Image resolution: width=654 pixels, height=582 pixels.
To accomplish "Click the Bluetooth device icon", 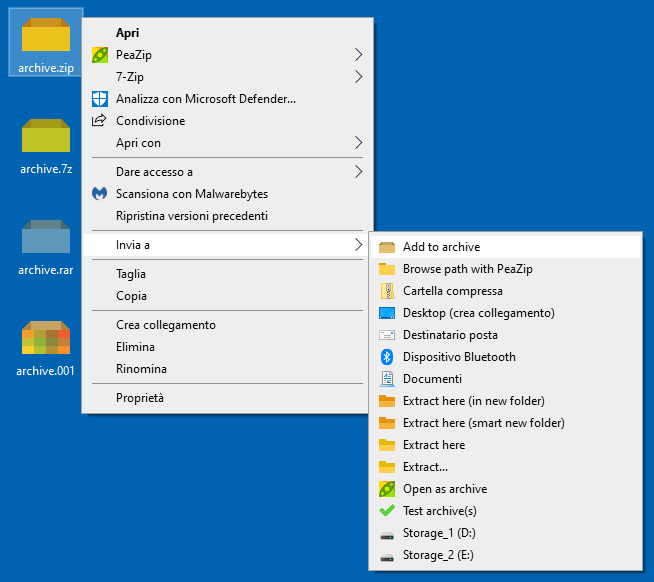I will (387, 357).
